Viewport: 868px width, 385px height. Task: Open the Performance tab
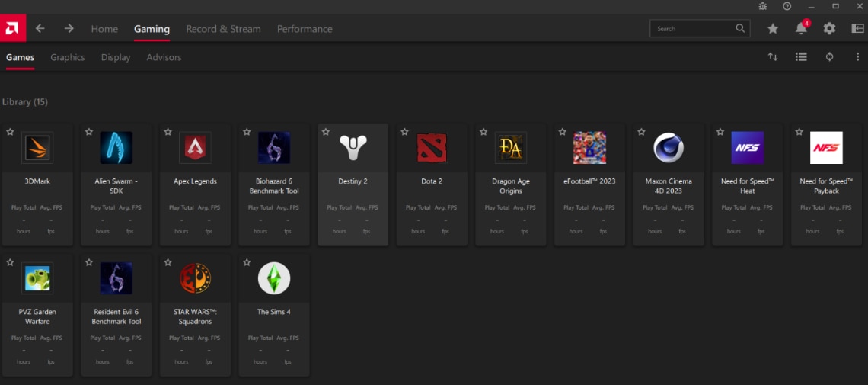pos(305,29)
